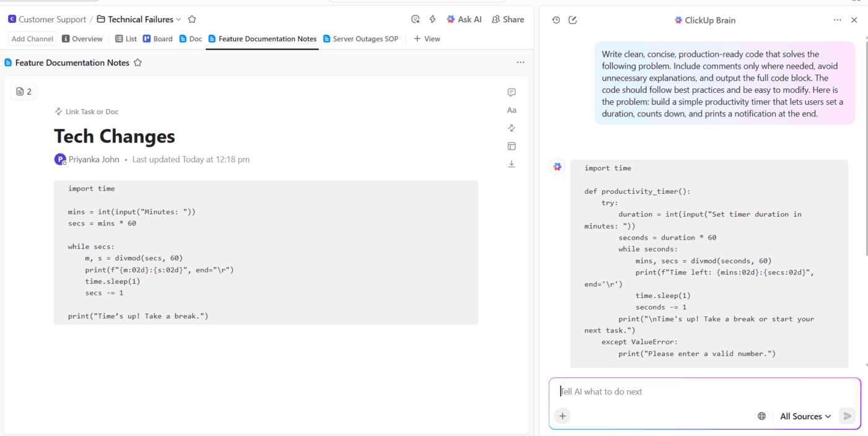Star the Technical Failures page header
This screenshot has height=436, width=868.
[192, 19]
